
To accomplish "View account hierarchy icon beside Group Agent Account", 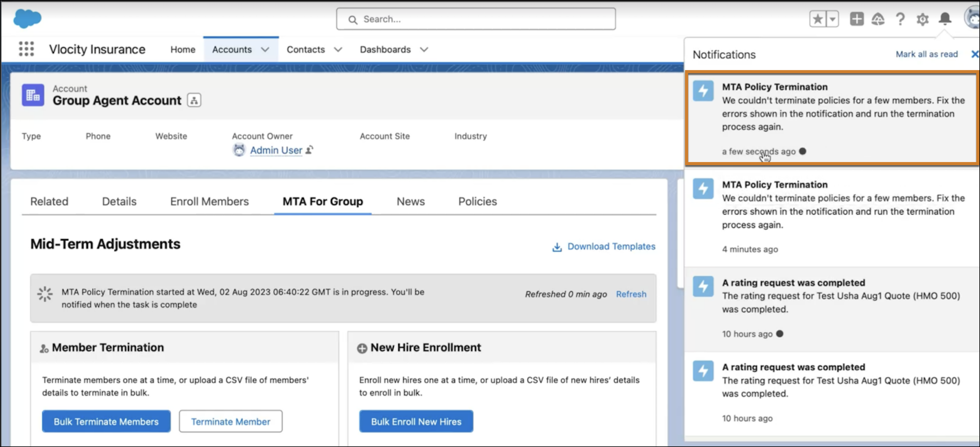I will point(194,100).
